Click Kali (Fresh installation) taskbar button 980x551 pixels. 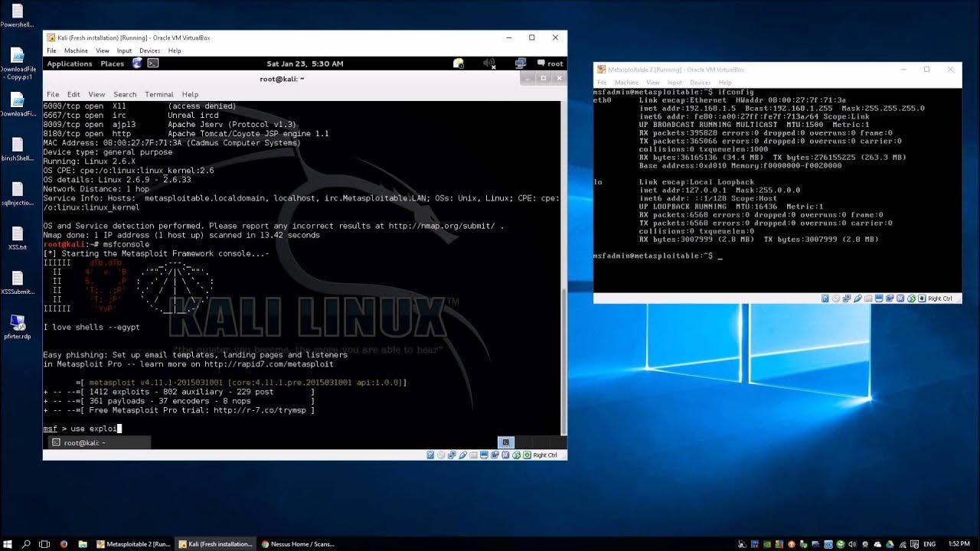tap(216, 544)
